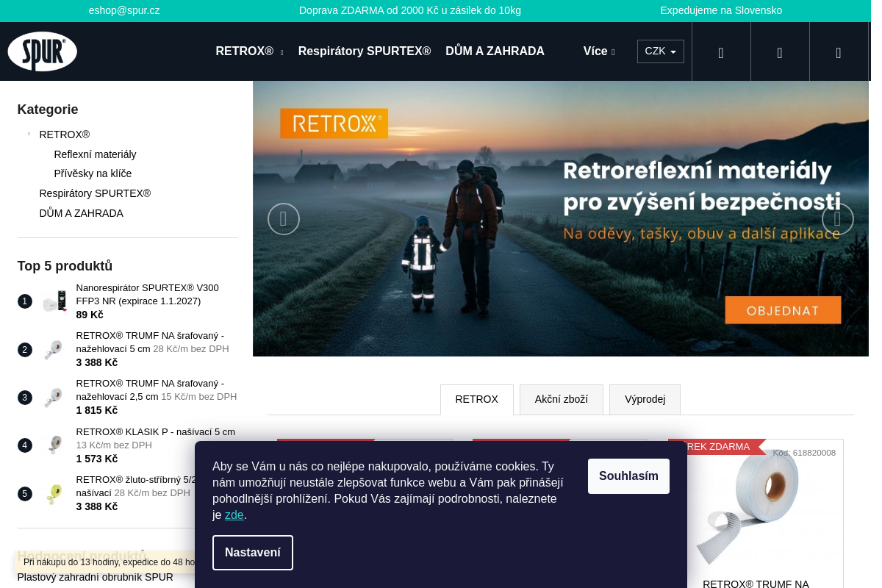Click žluto-stříbrný našívací product thumbnail
882x588 pixels.
coord(54,493)
